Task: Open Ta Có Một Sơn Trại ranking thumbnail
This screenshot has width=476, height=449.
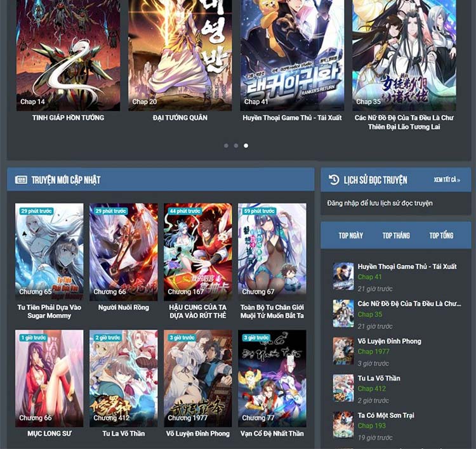Action: point(343,425)
